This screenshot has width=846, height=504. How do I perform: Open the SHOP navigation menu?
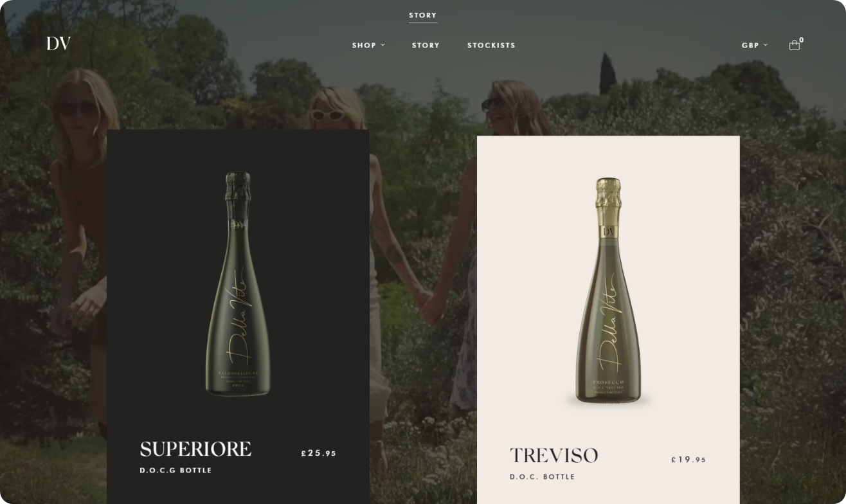point(364,45)
